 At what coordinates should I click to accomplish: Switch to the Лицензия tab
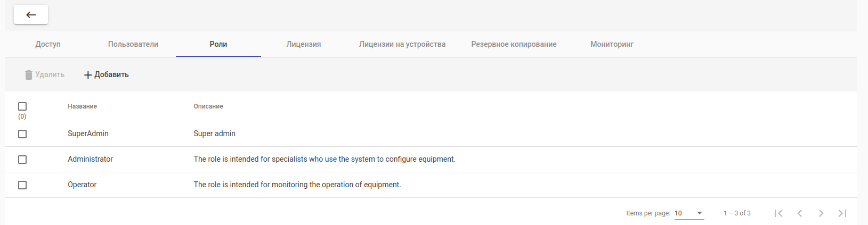[x=304, y=44]
